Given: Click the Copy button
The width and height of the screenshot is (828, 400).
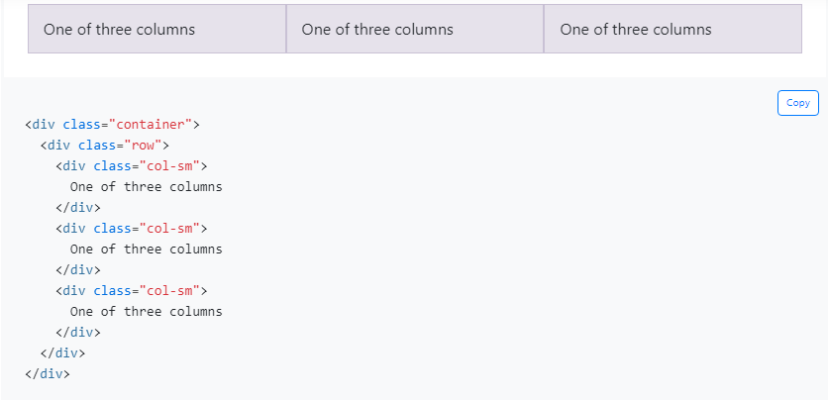Looking at the screenshot, I should pos(798,103).
